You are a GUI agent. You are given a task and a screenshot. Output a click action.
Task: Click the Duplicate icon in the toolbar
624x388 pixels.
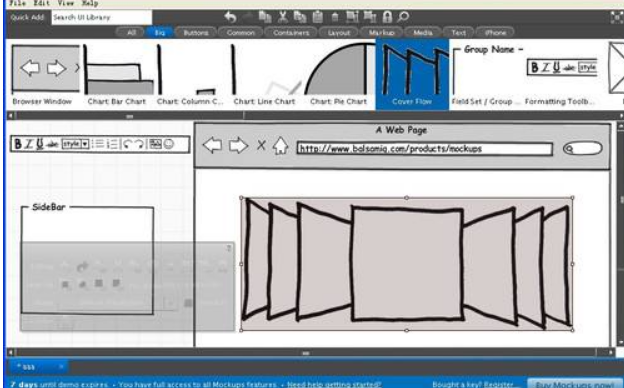pos(265,17)
